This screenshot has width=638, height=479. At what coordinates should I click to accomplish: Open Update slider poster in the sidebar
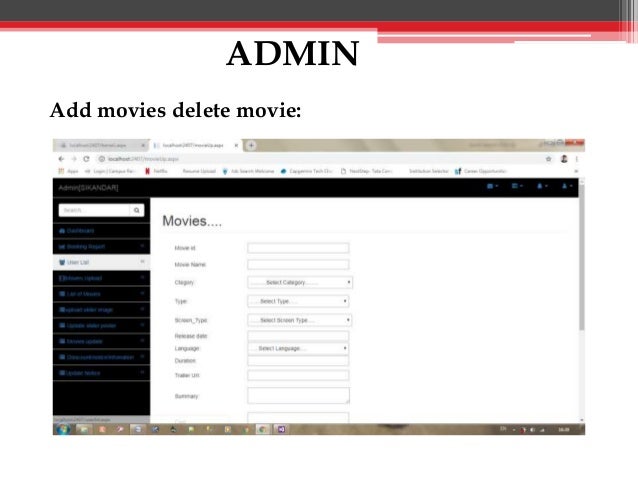(101, 326)
